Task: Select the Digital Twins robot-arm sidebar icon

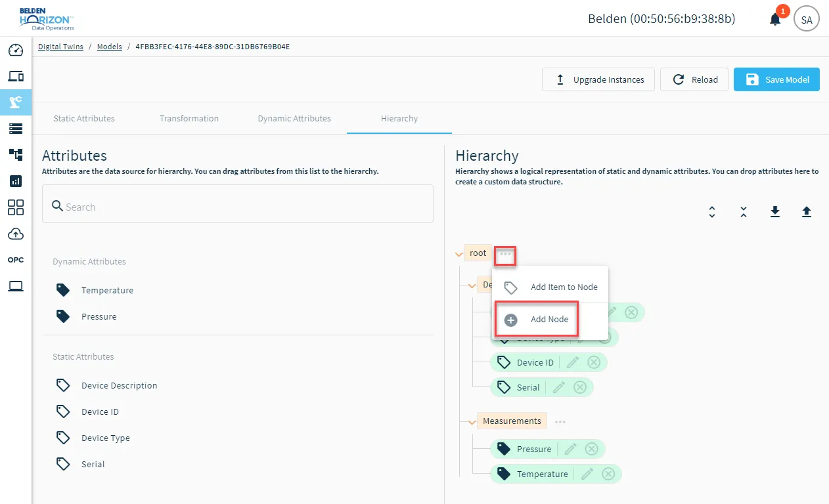Action: [16, 102]
